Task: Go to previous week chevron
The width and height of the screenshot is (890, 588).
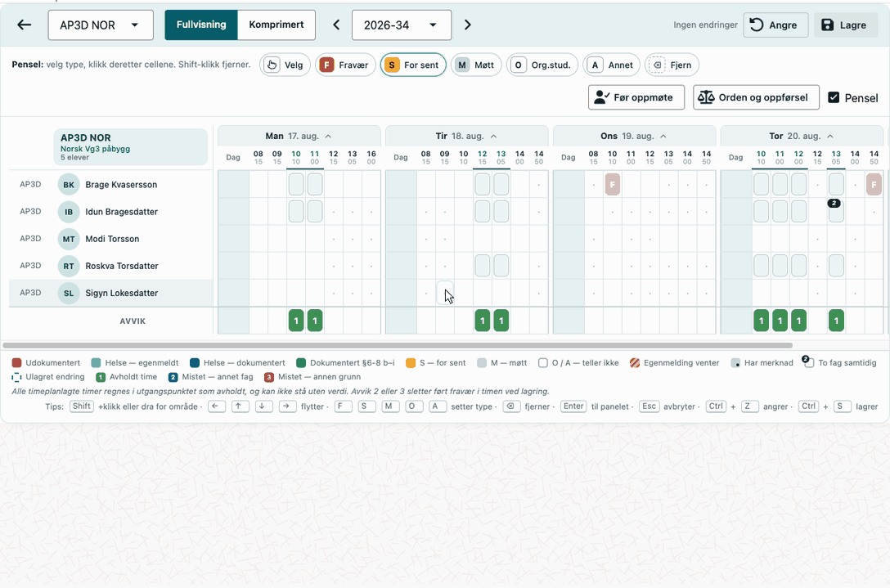Action: click(x=336, y=25)
